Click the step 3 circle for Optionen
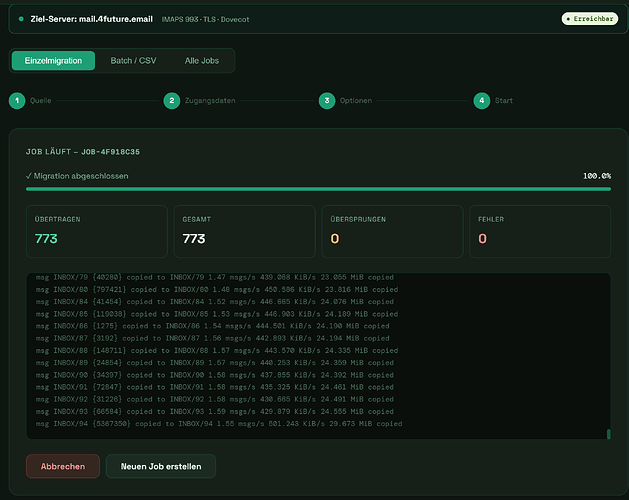Viewport: 629px width, 500px height. click(327, 100)
